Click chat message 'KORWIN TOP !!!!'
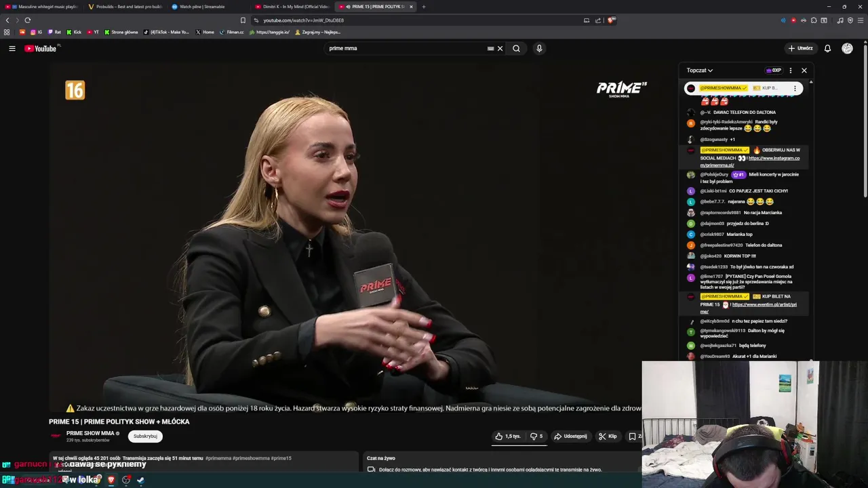This screenshot has width=868, height=488. click(740, 256)
